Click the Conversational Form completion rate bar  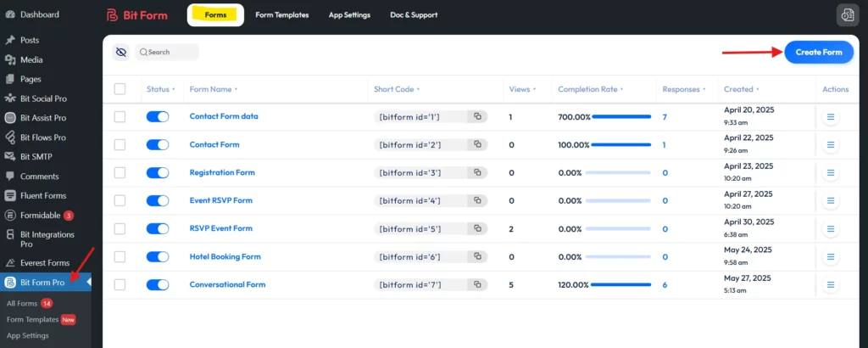pyautogui.click(x=621, y=285)
